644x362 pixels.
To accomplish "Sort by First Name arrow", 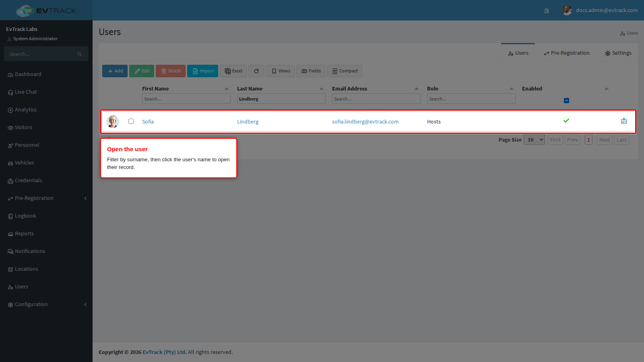I will 227,88.
